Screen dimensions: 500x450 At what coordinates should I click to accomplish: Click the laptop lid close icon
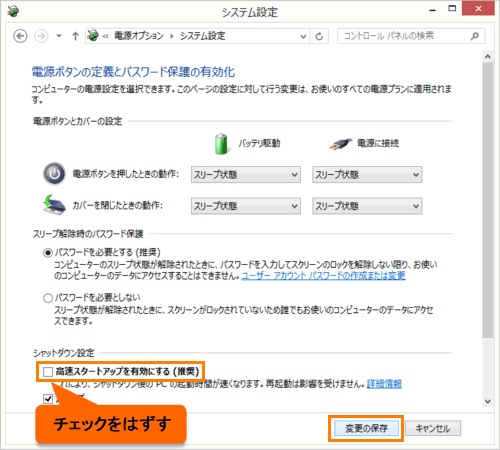[54, 205]
